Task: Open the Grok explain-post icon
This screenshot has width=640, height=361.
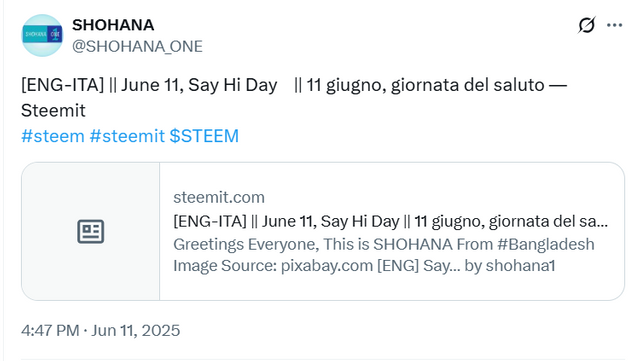Action: [x=586, y=25]
